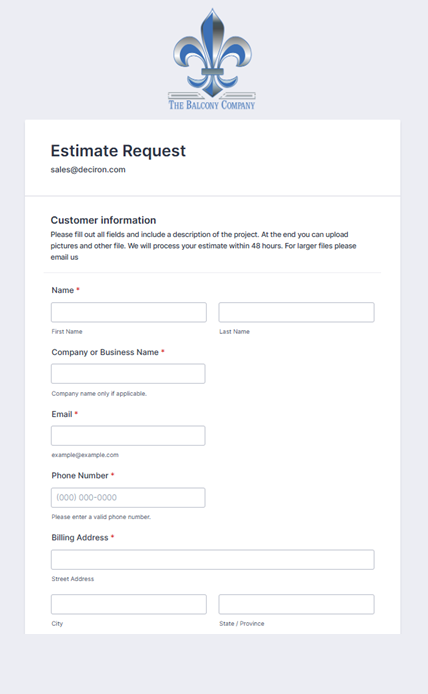Click the Company or Business Name label
This screenshot has height=694, width=428.
coord(105,352)
